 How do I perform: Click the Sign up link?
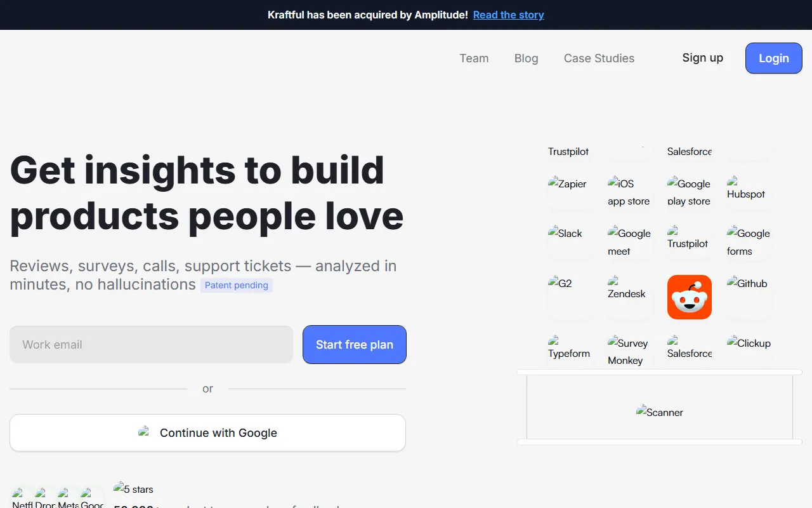click(702, 58)
